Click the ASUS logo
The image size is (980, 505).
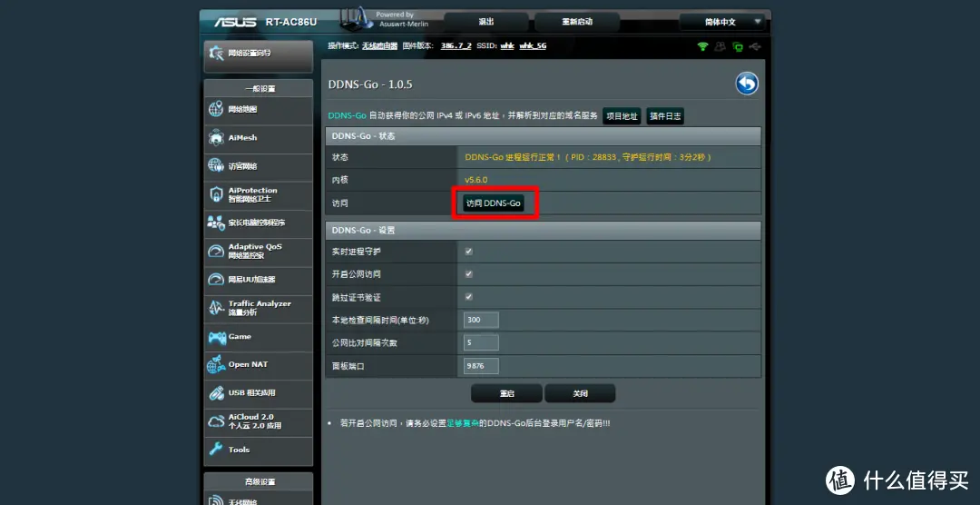click(x=236, y=22)
